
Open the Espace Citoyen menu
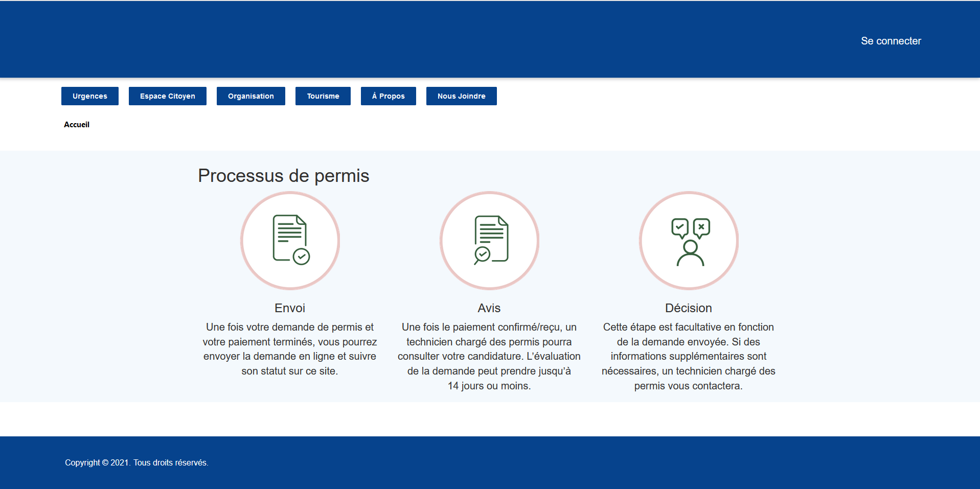click(x=168, y=96)
